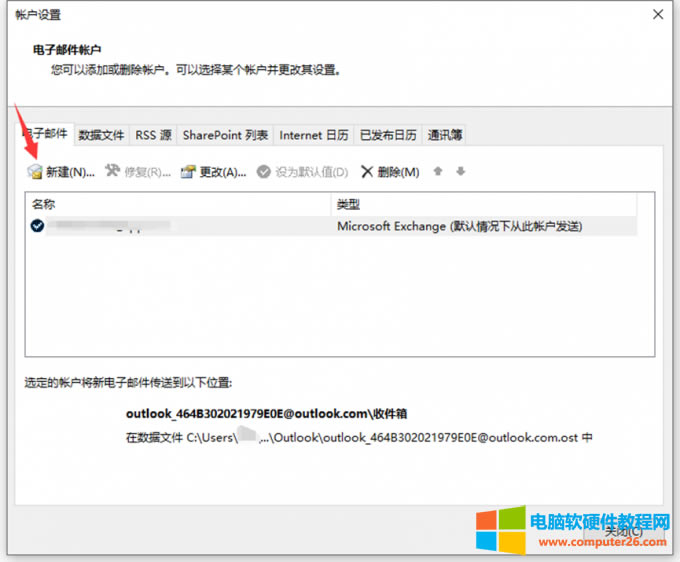Click 新建(N)... label

point(71,172)
